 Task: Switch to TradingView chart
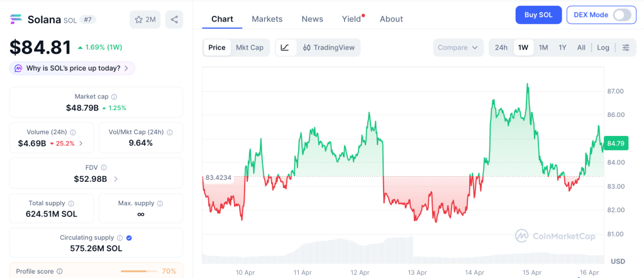click(328, 47)
